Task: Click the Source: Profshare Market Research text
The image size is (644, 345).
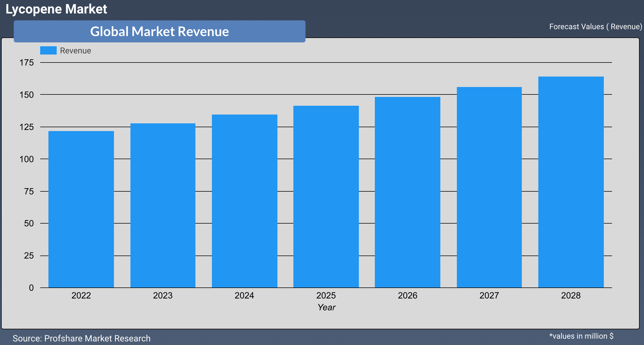Action: click(x=81, y=338)
